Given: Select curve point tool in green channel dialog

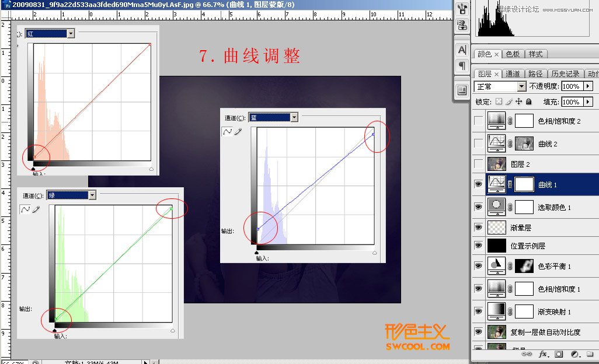Looking at the screenshot, I should coord(25,209).
